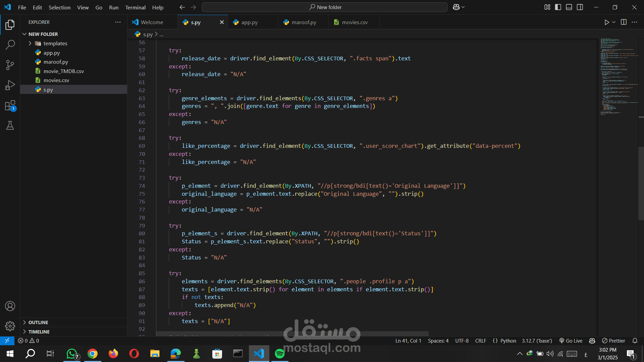Open run options dropdown arrow
Image resolution: width=644 pixels, height=362 pixels.
(614, 22)
